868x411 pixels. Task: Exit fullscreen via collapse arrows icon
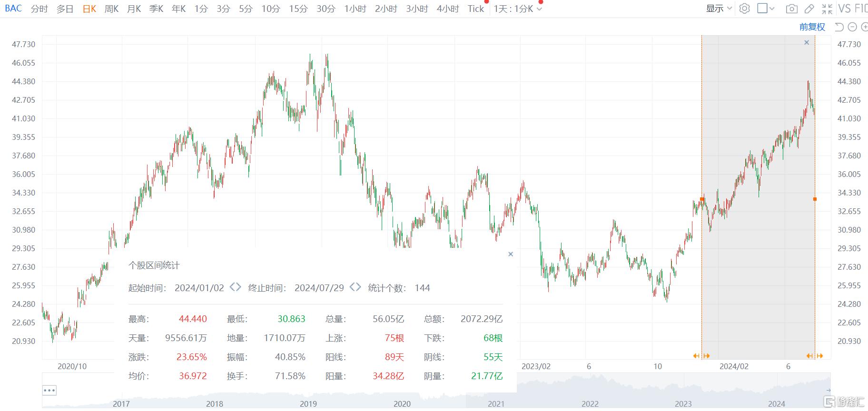coord(827,9)
